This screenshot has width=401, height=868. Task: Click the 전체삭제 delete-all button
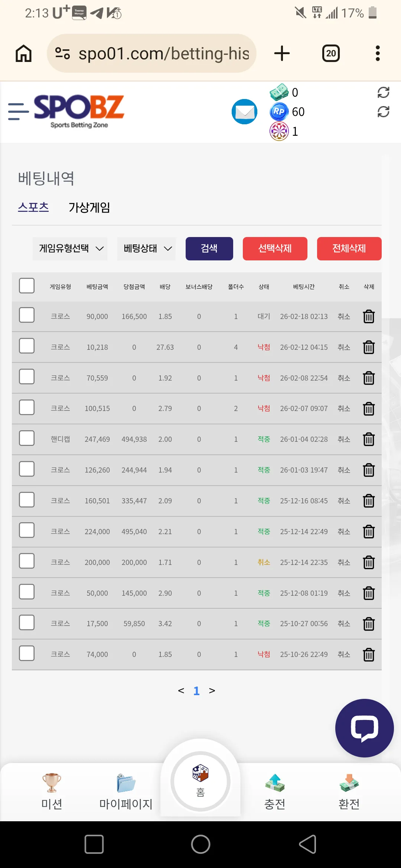[349, 249]
